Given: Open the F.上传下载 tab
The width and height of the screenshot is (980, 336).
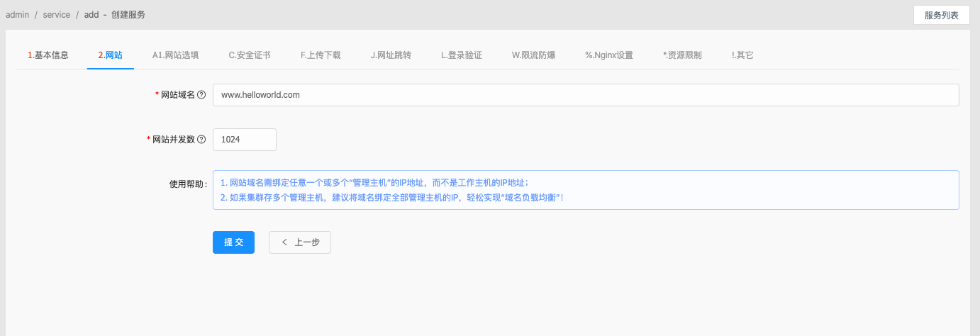Looking at the screenshot, I should pos(321,55).
